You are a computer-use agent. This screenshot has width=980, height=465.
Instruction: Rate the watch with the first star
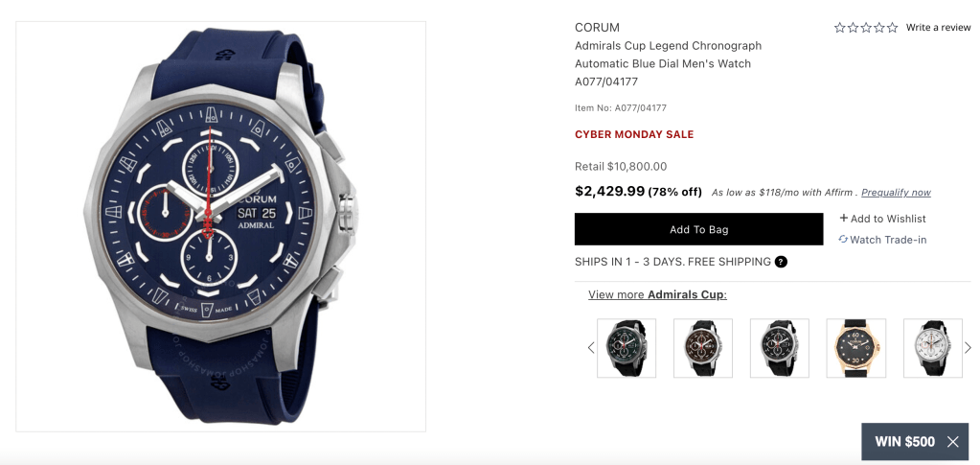click(x=839, y=28)
